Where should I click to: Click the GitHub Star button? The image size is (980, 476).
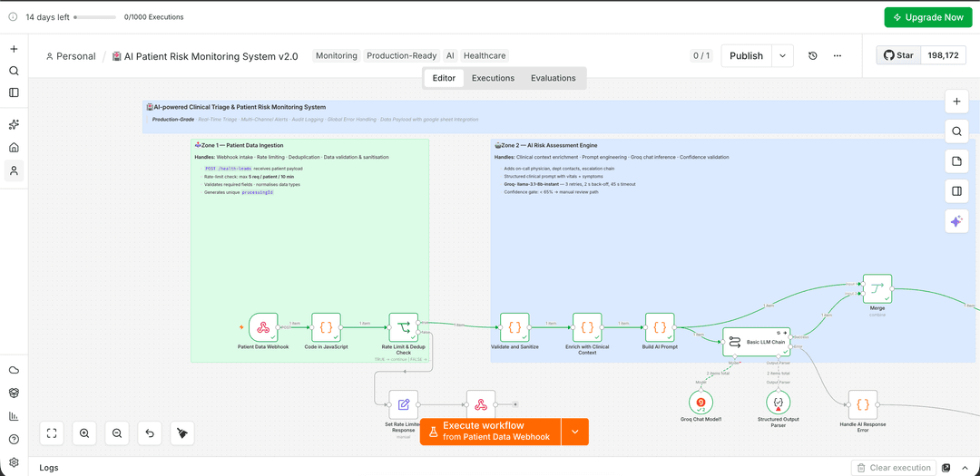tap(898, 55)
